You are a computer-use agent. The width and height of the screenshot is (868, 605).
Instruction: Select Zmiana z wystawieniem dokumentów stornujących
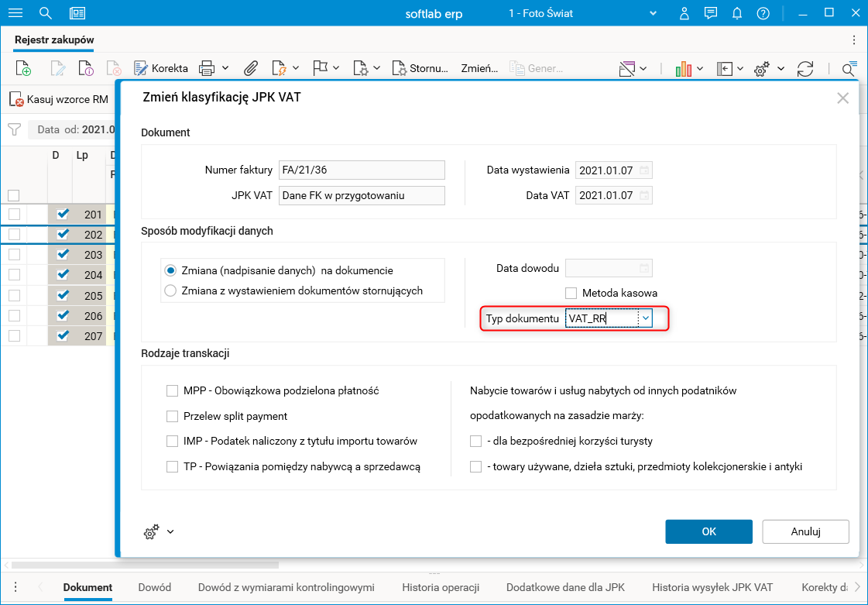point(170,290)
